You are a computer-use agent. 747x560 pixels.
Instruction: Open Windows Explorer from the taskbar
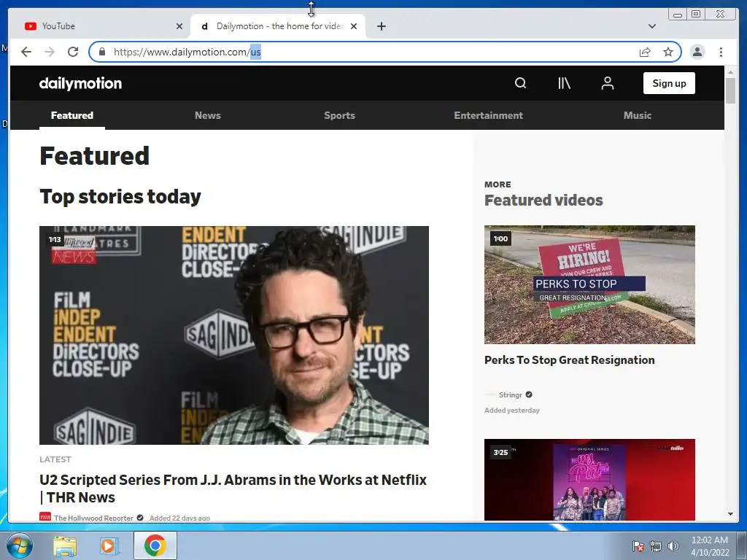(x=65, y=545)
